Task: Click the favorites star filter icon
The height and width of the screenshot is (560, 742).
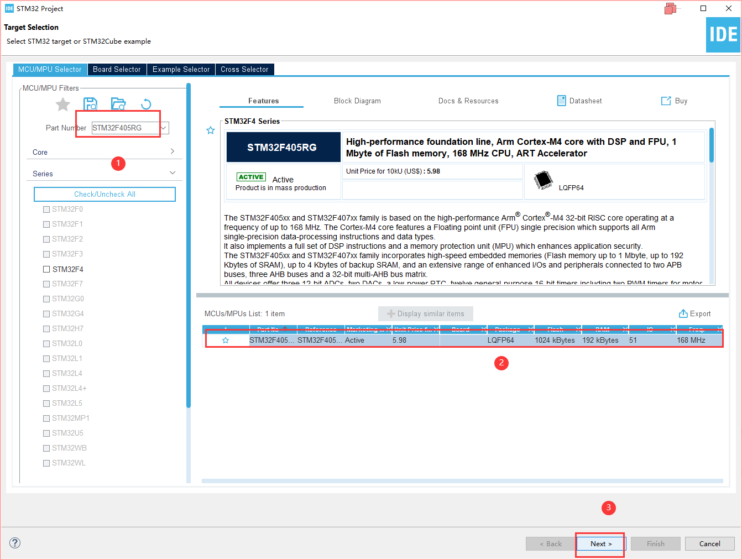Action: 63,104
